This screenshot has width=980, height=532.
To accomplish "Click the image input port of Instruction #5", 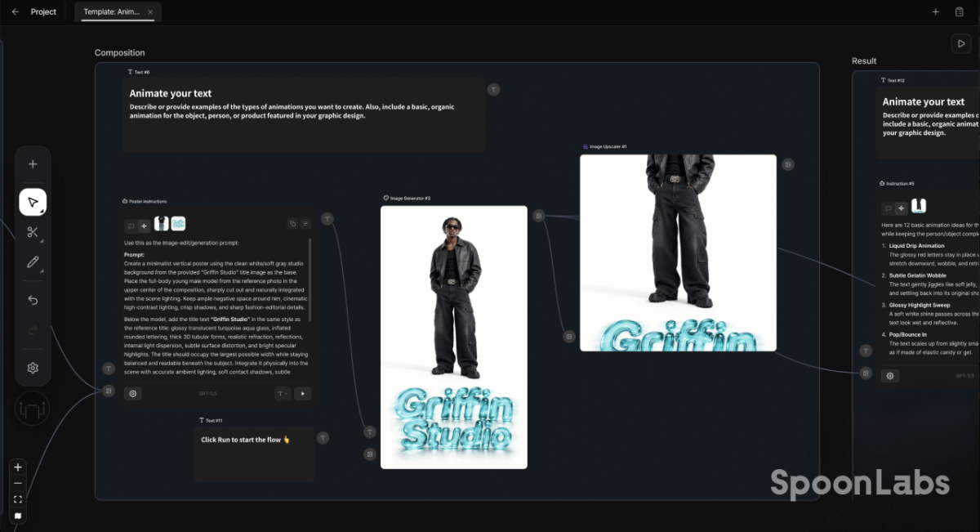I will click(x=866, y=373).
